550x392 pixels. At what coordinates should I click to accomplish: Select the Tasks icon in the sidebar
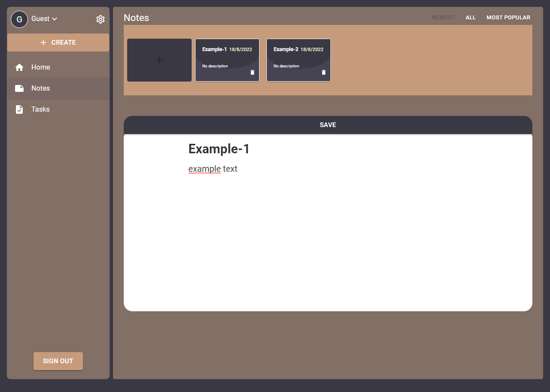coord(19,109)
